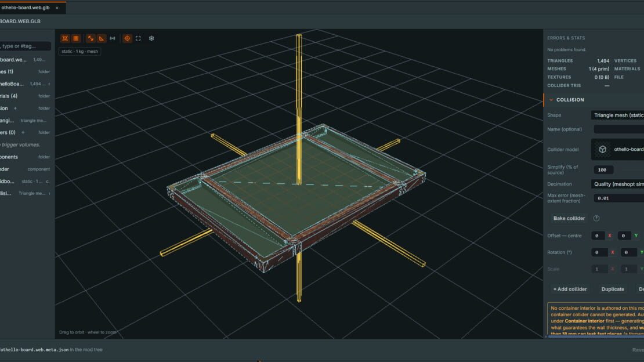The height and width of the screenshot is (362, 644).
Task: Collapse the COLLISION section chevron
Action: [551, 100]
